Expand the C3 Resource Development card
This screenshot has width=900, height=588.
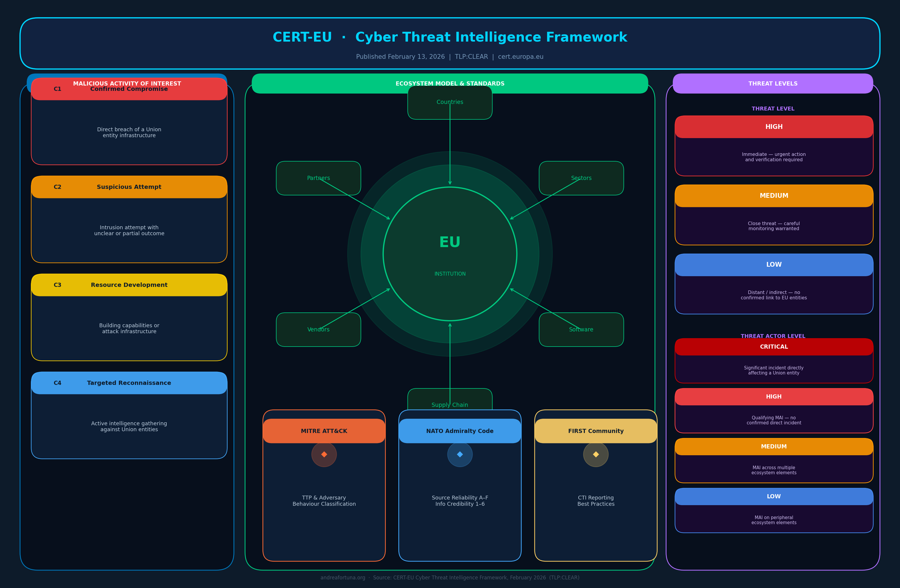[x=129, y=285]
